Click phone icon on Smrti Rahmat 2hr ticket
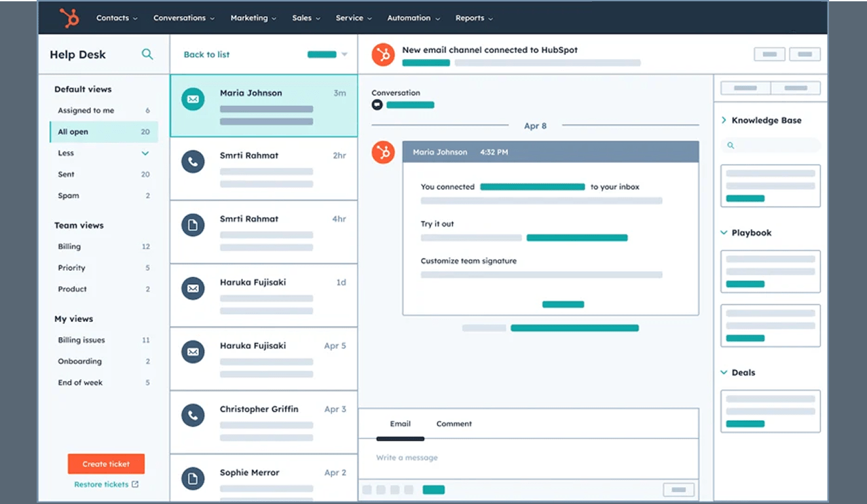Screen dimensions: 867x504 193,162
